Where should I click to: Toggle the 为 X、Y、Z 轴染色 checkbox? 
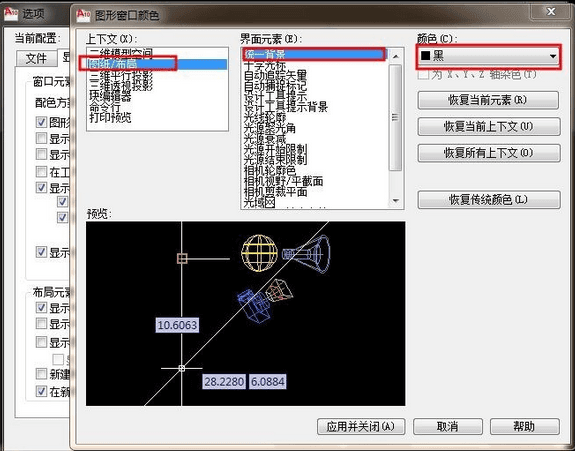click(x=423, y=74)
